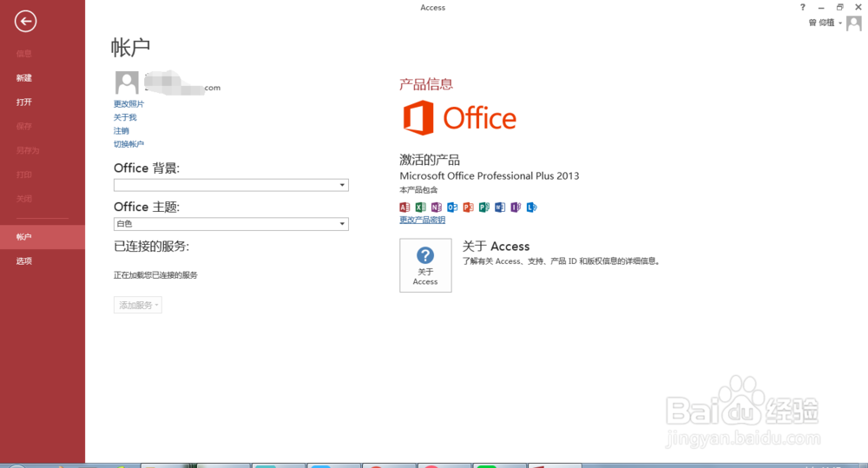Expand the 添加服务 dropdown button
Image resolution: width=868 pixels, height=468 pixels.
pos(138,305)
